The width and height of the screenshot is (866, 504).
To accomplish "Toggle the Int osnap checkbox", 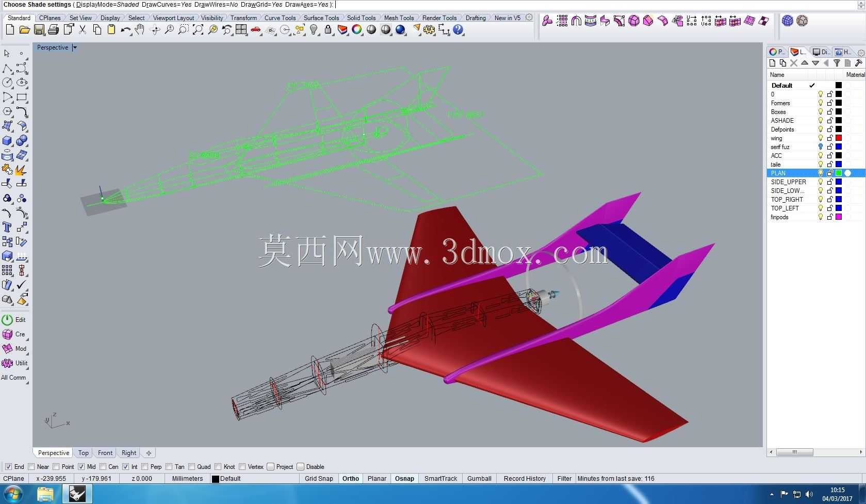I will [x=125, y=467].
